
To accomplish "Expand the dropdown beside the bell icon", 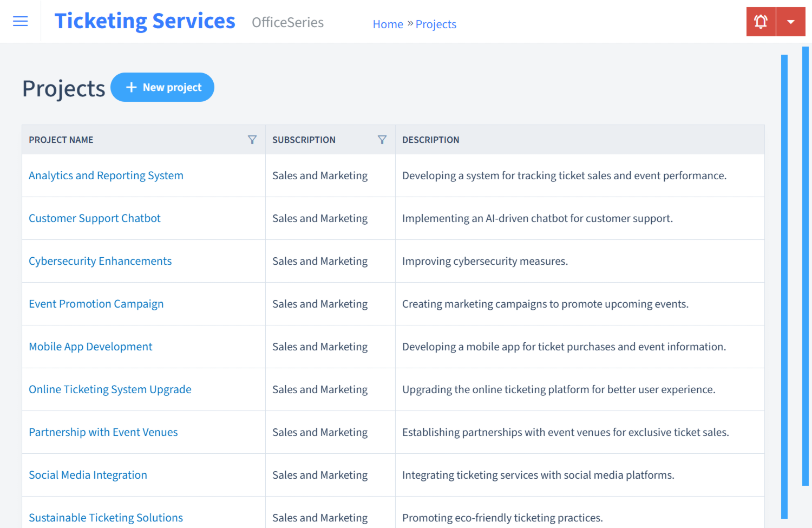I will click(x=790, y=21).
